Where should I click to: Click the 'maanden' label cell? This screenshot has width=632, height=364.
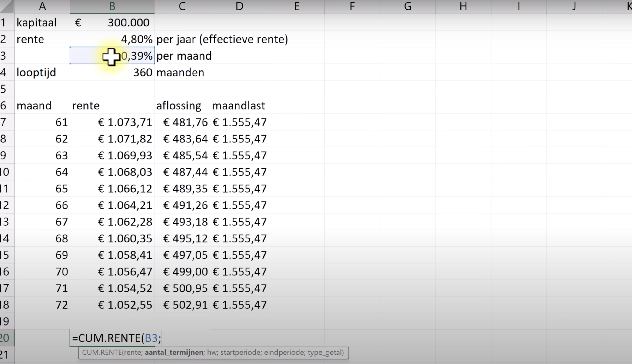tap(182, 72)
